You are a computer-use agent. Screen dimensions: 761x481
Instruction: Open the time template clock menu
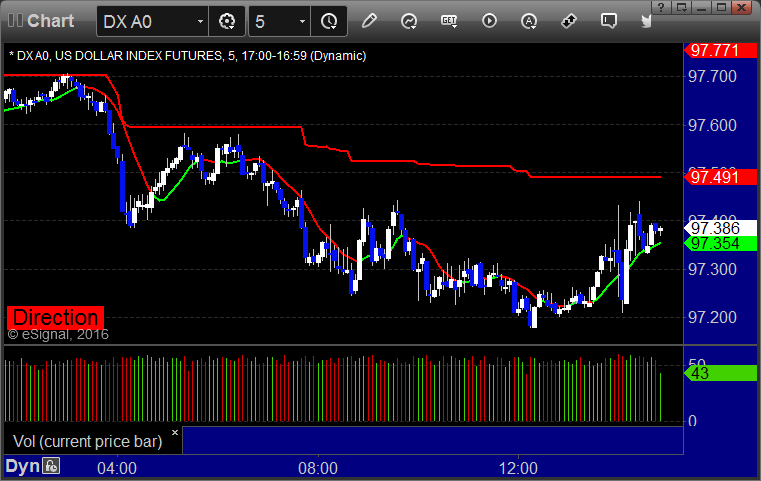click(329, 21)
